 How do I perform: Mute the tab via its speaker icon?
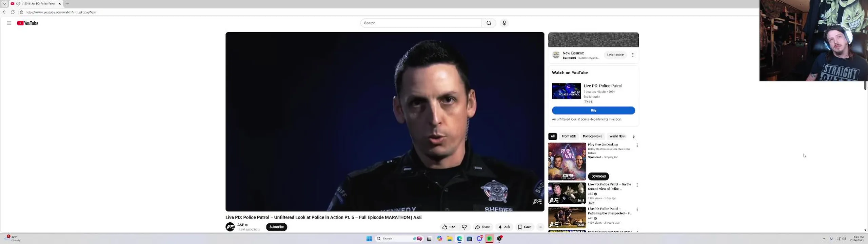pos(18,3)
